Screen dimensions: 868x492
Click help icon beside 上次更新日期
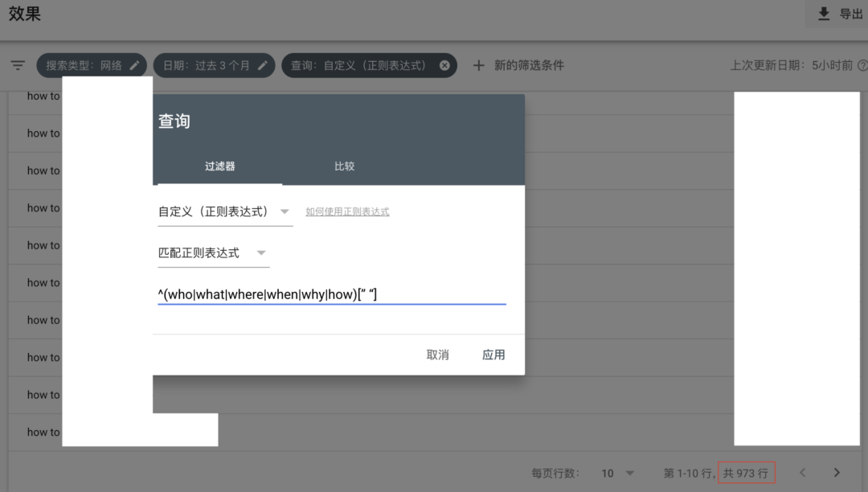click(x=862, y=66)
